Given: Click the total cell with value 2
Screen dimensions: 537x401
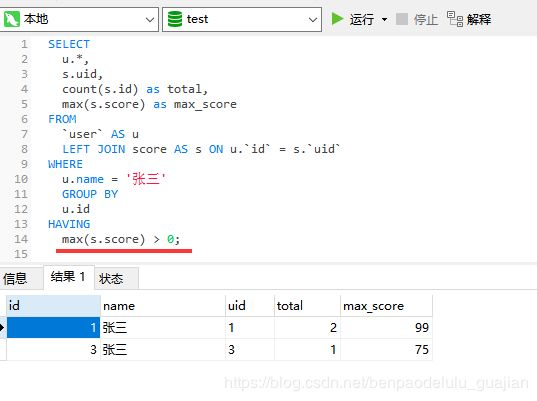Looking at the screenshot, I should pos(307,327).
